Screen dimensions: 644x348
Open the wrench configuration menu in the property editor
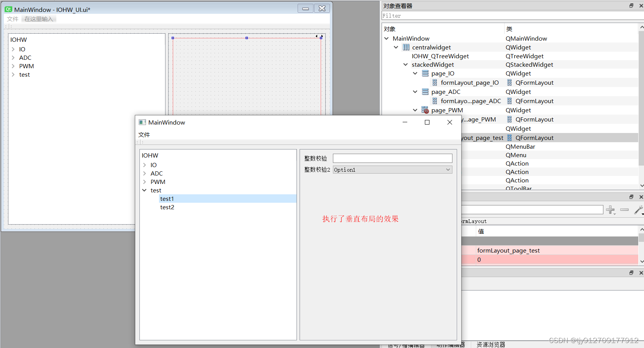point(638,210)
